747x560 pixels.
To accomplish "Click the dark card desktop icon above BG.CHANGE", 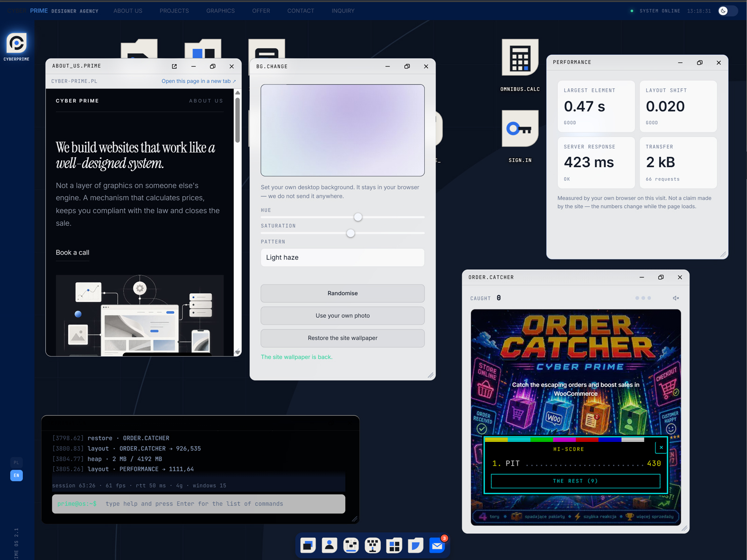I will coord(267,49).
